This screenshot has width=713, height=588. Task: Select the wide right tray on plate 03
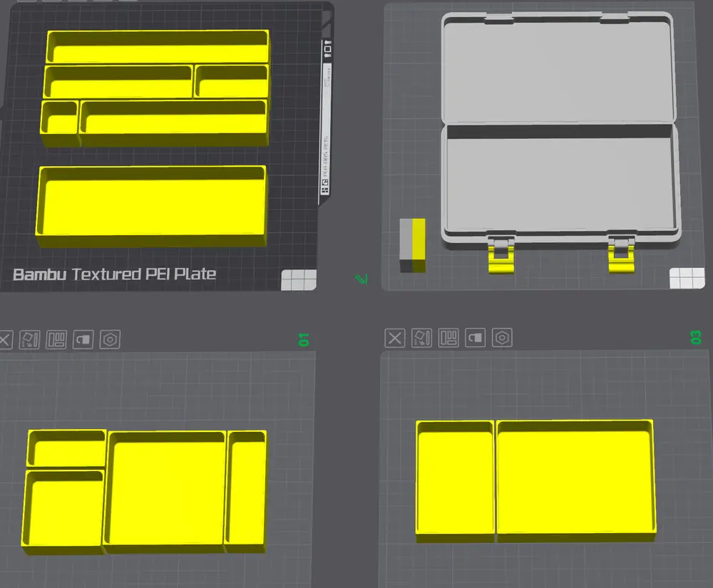pyautogui.click(x=576, y=481)
